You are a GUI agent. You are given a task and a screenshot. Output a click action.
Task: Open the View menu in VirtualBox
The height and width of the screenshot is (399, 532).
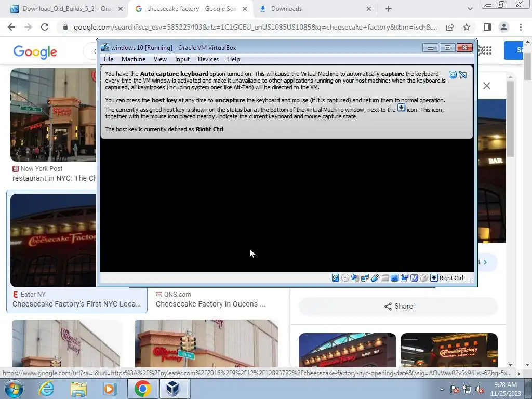coord(160,59)
